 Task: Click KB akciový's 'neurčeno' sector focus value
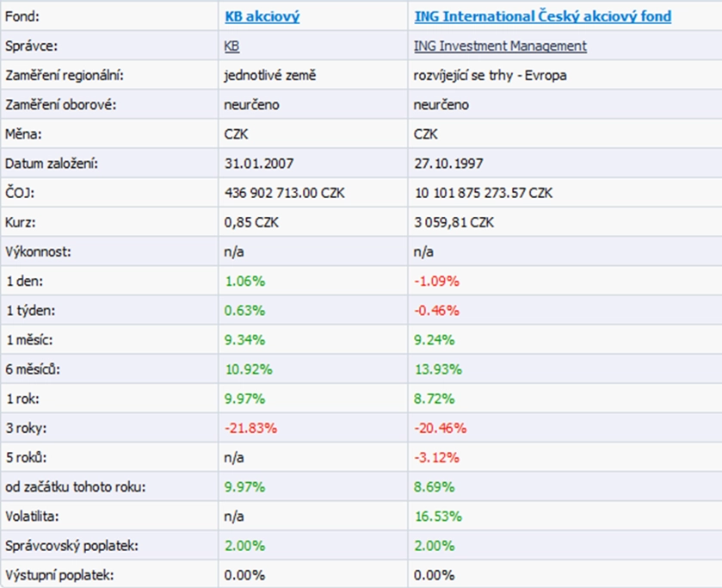point(251,105)
